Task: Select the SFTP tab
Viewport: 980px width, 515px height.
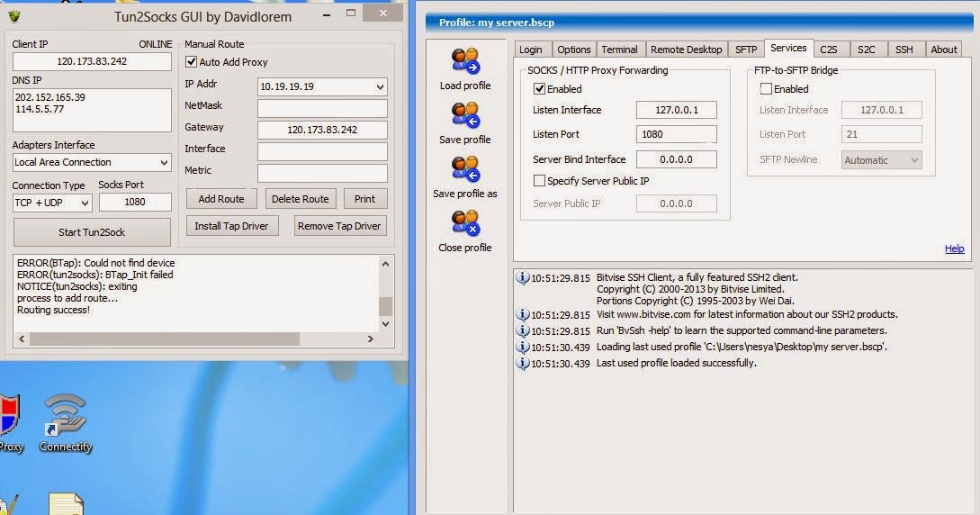Action: pyautogui.click(x=746, y=50)
